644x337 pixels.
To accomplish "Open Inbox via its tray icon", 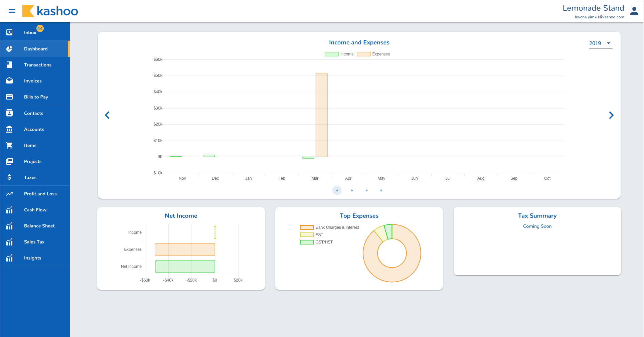I will 9,32.
